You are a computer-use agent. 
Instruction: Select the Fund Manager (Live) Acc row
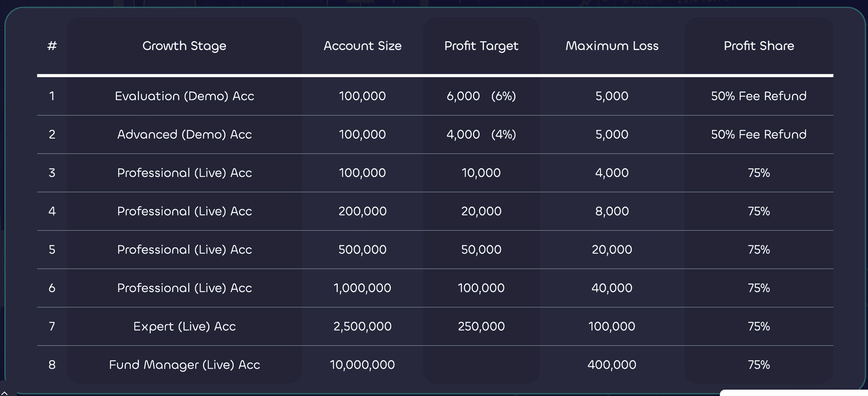click(184, 365)
